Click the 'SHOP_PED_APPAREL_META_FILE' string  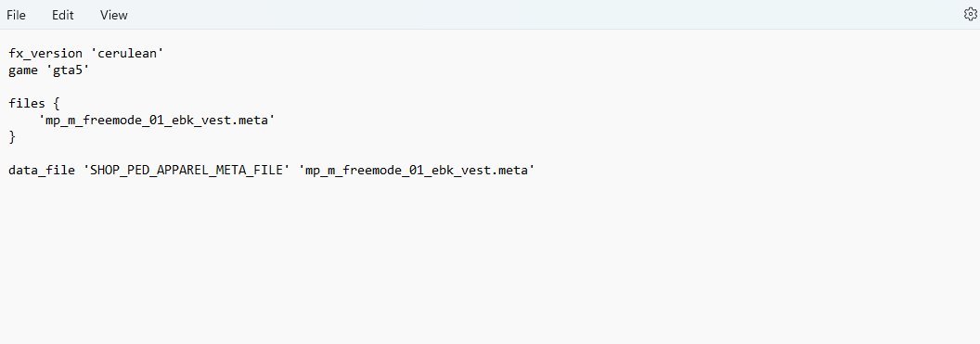tap(187, 170)
